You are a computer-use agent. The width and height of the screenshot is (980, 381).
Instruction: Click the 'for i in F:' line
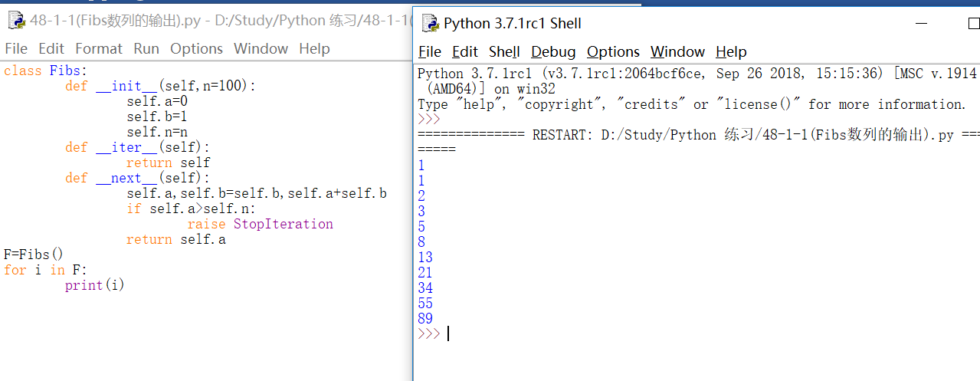(45, 270)
